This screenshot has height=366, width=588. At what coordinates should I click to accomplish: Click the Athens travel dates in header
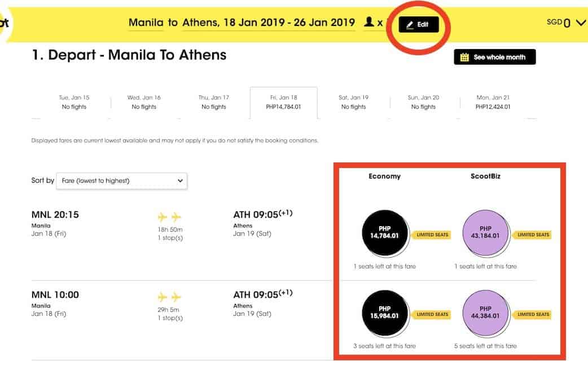click(x=269, y=23)
